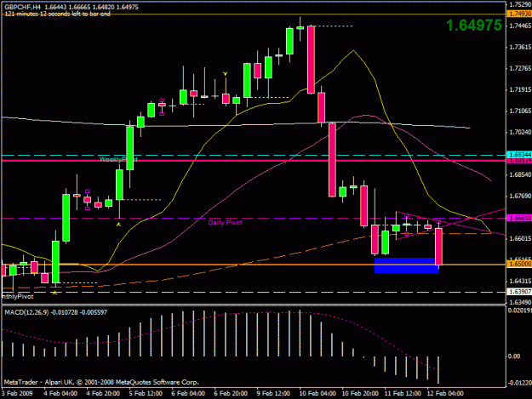Image resolution: width=532 pixels, height=399 pixels.
Task: Click the 1.63490 price scale value
Action: pyautogui.click(x=520, y=302)
